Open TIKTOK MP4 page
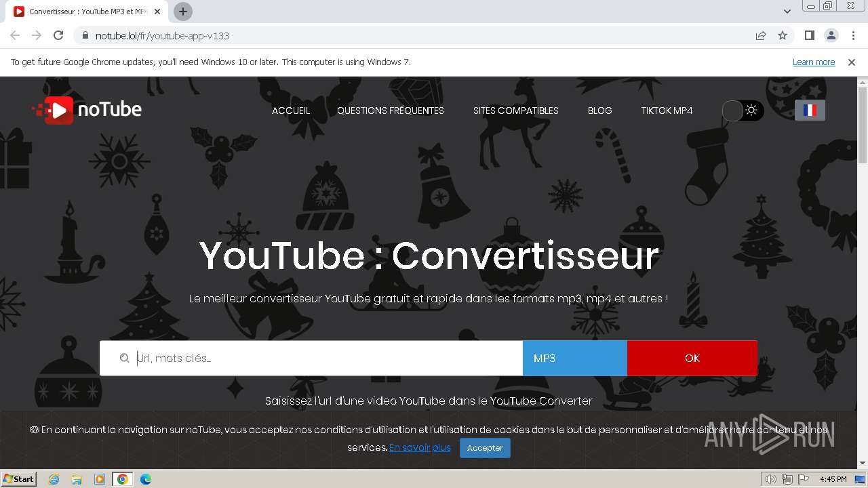 tap(667, 110)
